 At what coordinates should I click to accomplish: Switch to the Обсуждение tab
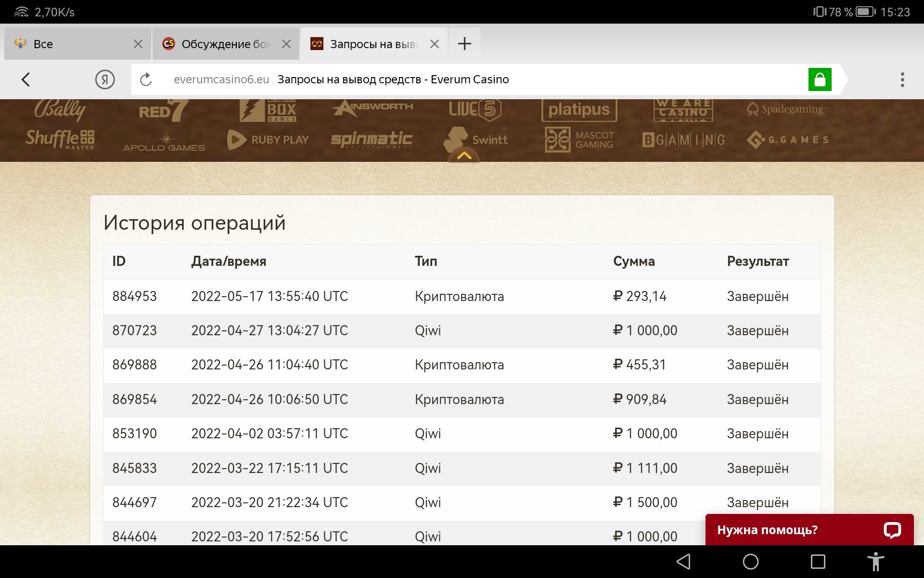[219, 44]
